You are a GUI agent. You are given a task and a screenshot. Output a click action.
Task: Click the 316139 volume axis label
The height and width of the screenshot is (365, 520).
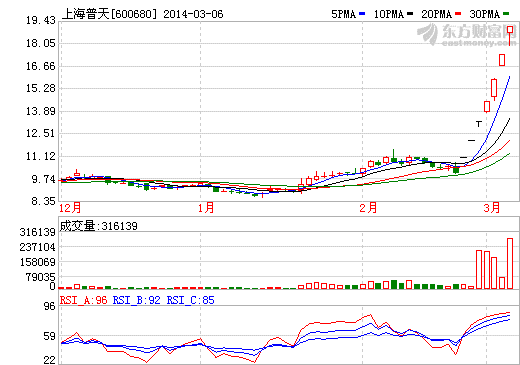(x=37, y=232)
